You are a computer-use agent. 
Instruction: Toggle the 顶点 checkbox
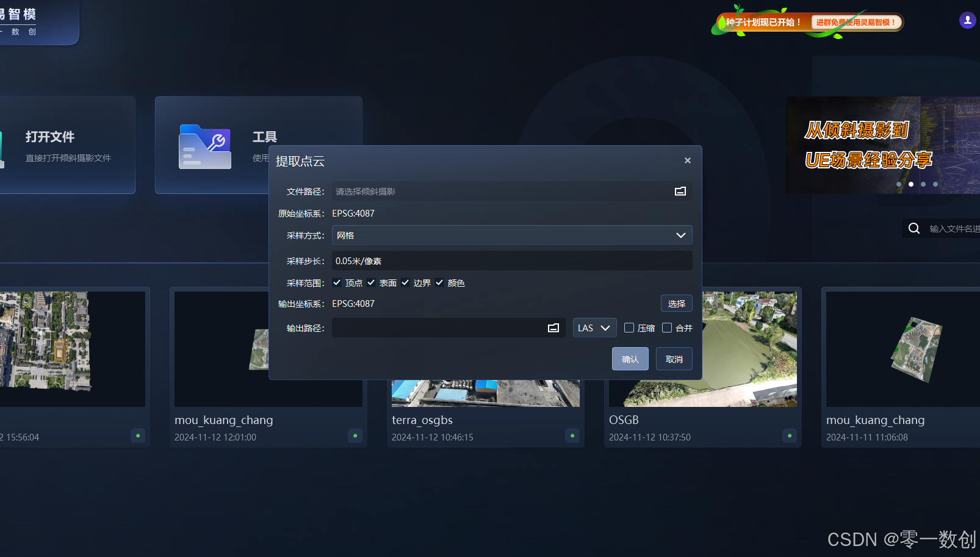coord(337,282)
